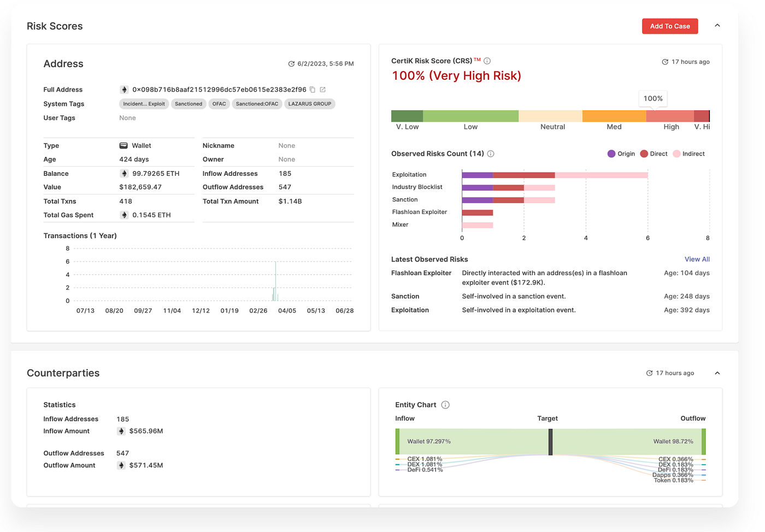The height and width of the screenshot is (532, 765).
Task: Toggle the Indirect legend series
Action: click(689, 154)
